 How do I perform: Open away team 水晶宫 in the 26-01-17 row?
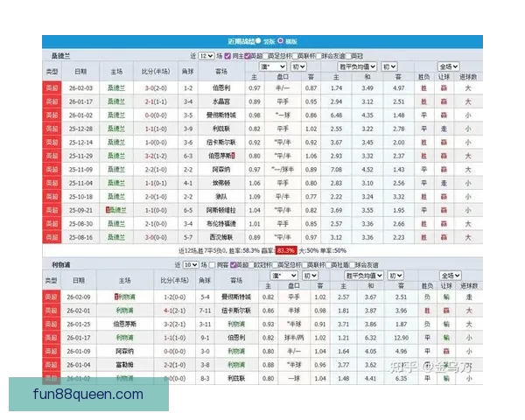pos(221,101)
